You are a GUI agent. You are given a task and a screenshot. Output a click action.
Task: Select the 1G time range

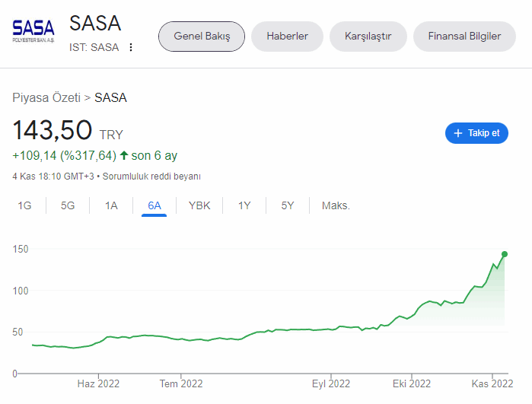pyautogui.click(x=24, y=205)
